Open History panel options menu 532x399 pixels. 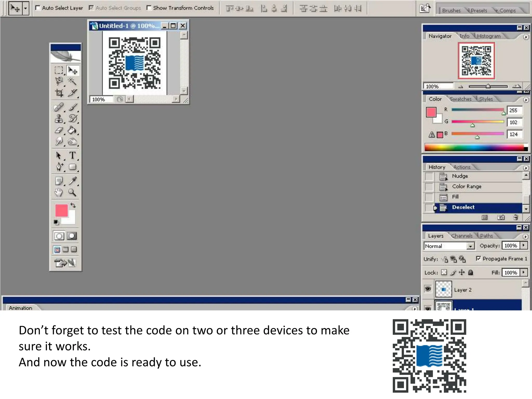point(526,168)
